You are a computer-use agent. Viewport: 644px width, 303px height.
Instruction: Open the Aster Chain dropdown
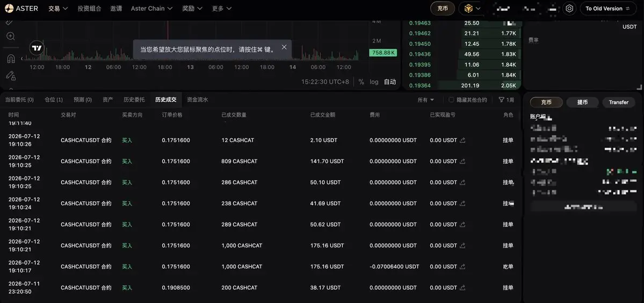pyautogui.click(x=151, y=9)
